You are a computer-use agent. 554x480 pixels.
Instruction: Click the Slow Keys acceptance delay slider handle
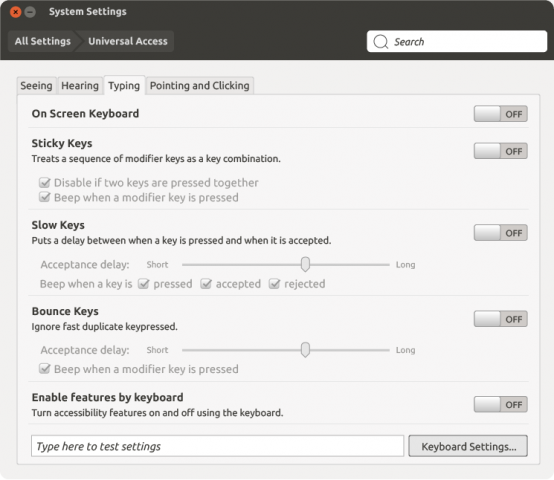coord(305,264)
